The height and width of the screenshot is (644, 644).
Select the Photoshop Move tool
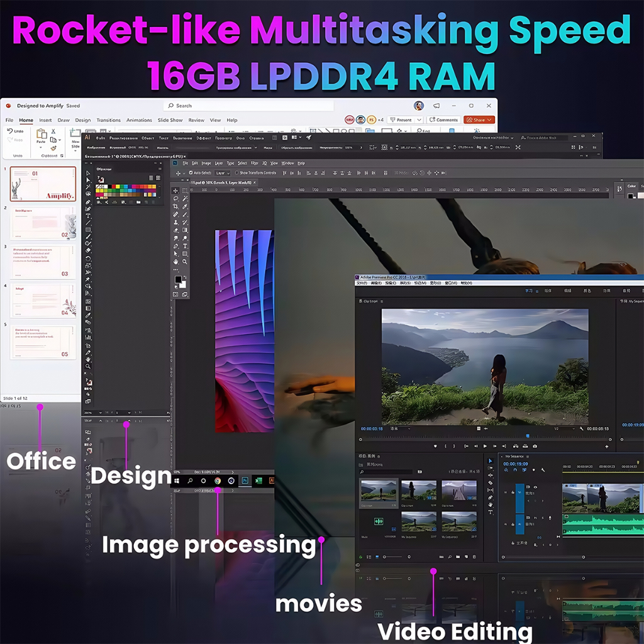[175, 191]
